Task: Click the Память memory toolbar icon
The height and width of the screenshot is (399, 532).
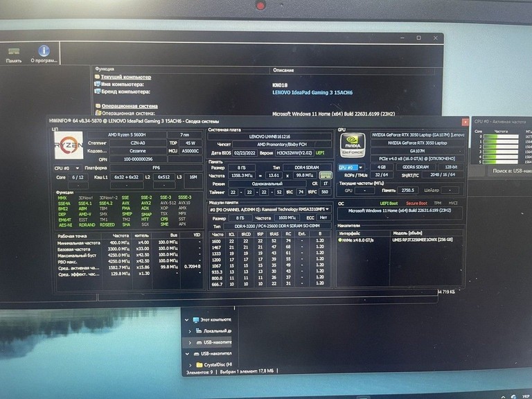Action: pos(14,55)
